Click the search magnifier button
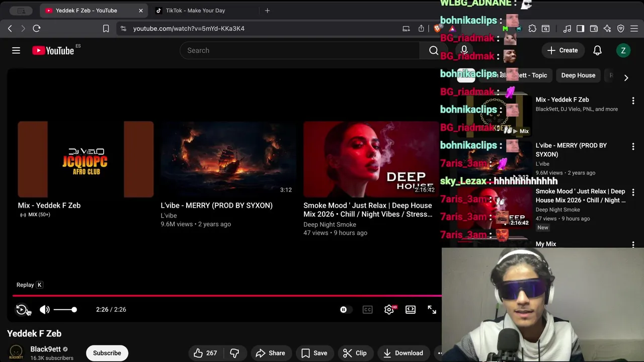644x362 pixels. pyautogui.click(x=433, y=50)
